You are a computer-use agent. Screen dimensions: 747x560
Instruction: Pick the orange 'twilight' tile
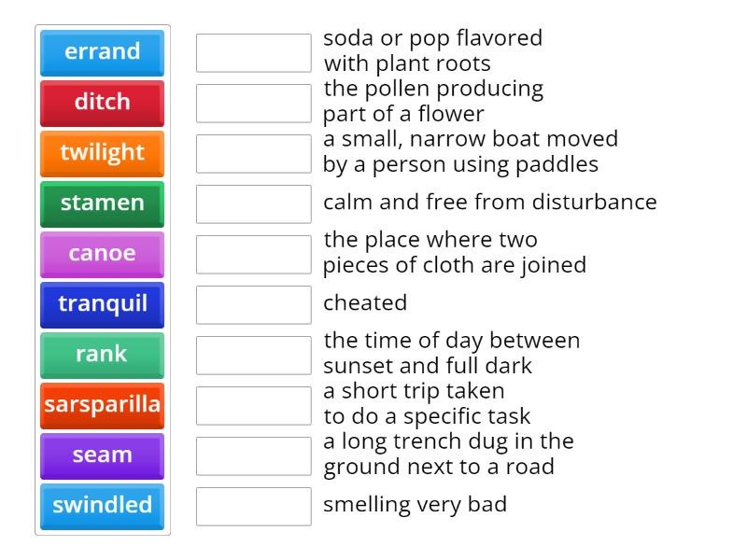coord(102,153)
